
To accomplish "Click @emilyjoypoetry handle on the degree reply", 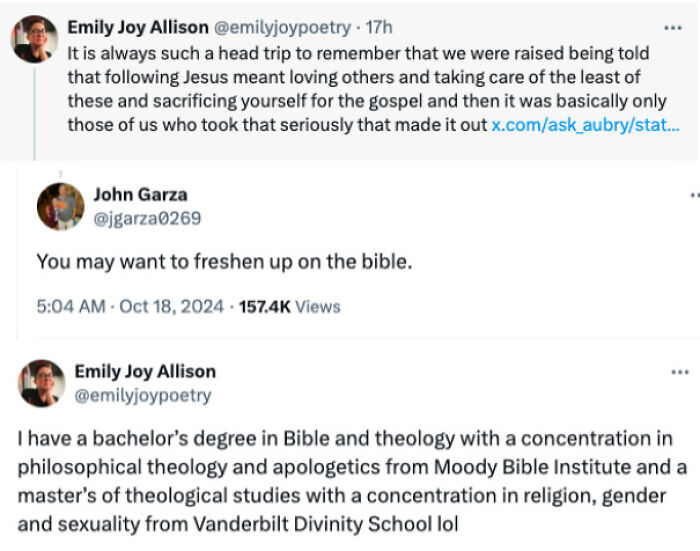I will [x=143, y=395].
